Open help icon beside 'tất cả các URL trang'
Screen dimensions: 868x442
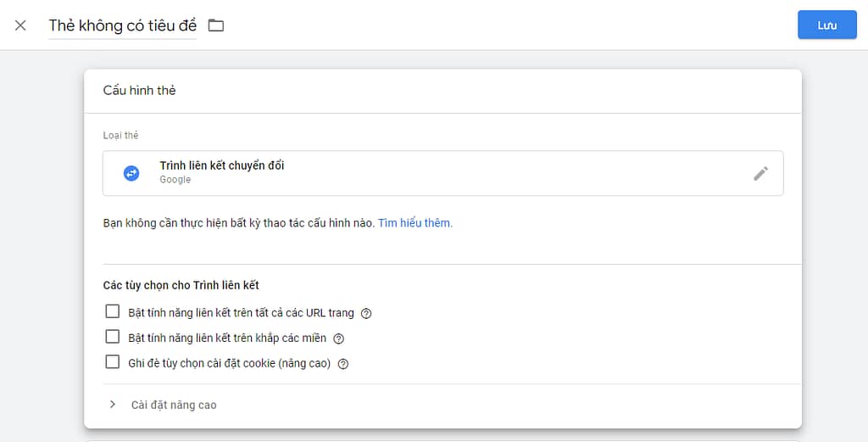pos(366,314)
